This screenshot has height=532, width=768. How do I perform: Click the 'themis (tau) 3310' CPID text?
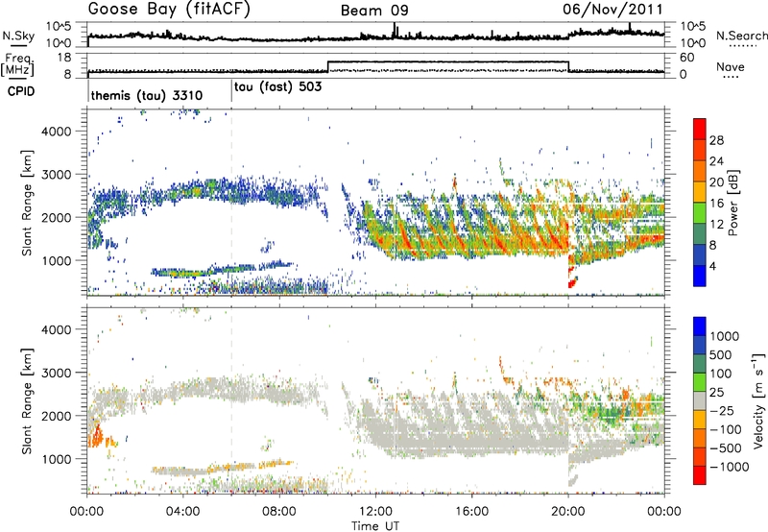tap(147, 95)
